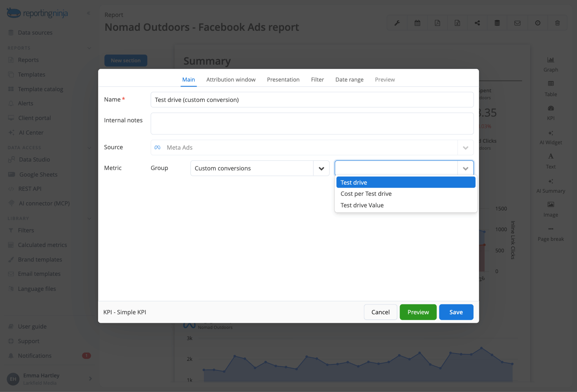The height and width of the screenshot is (392, 577).
Task: Add a Table widget from right panel
Action: pyautogui.click(x=551, y=89)
